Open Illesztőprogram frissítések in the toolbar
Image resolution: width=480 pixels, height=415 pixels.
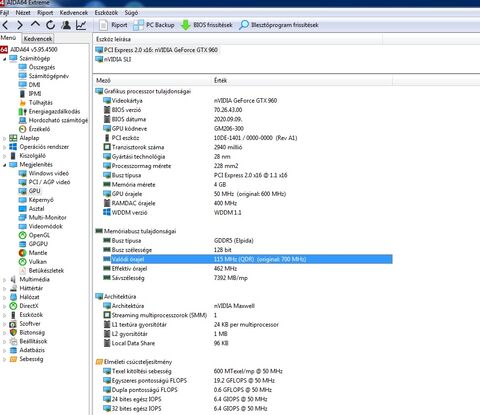(279, 25)
